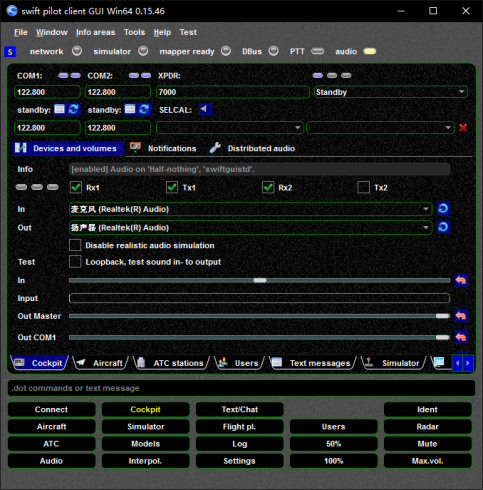Switch to the Notifications tab

pos(163,148)
